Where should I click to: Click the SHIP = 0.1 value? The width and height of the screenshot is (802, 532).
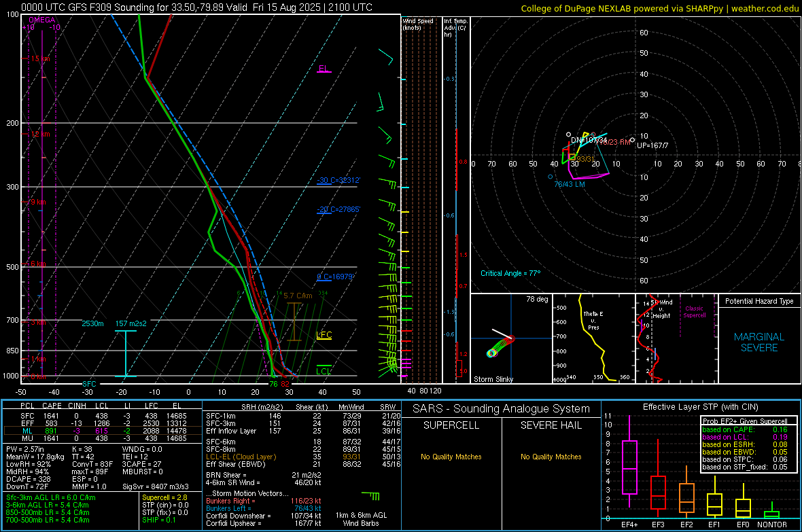pos(158,520)
